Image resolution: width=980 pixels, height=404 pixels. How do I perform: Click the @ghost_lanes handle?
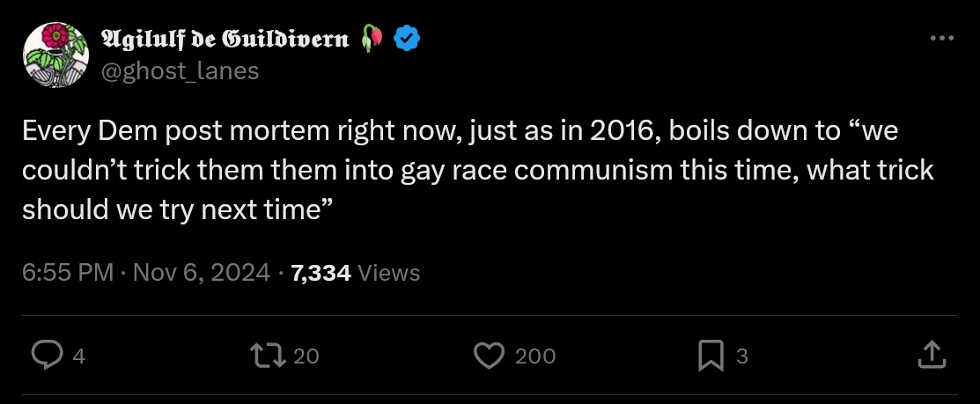(181, 70)
